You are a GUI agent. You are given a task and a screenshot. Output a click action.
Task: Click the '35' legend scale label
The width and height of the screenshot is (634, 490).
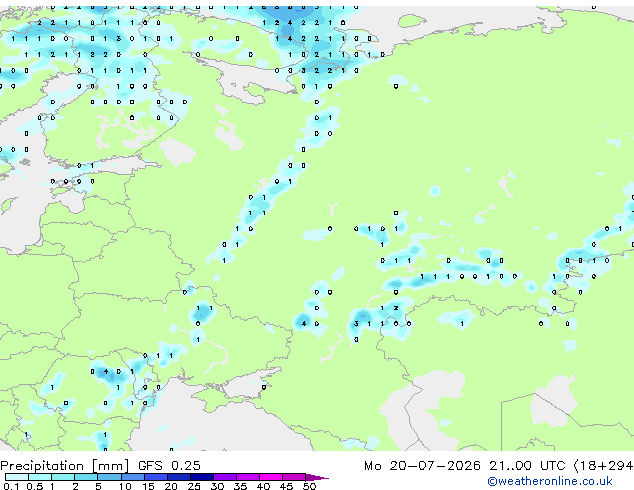pyautogui.click(x=240, y=486)
